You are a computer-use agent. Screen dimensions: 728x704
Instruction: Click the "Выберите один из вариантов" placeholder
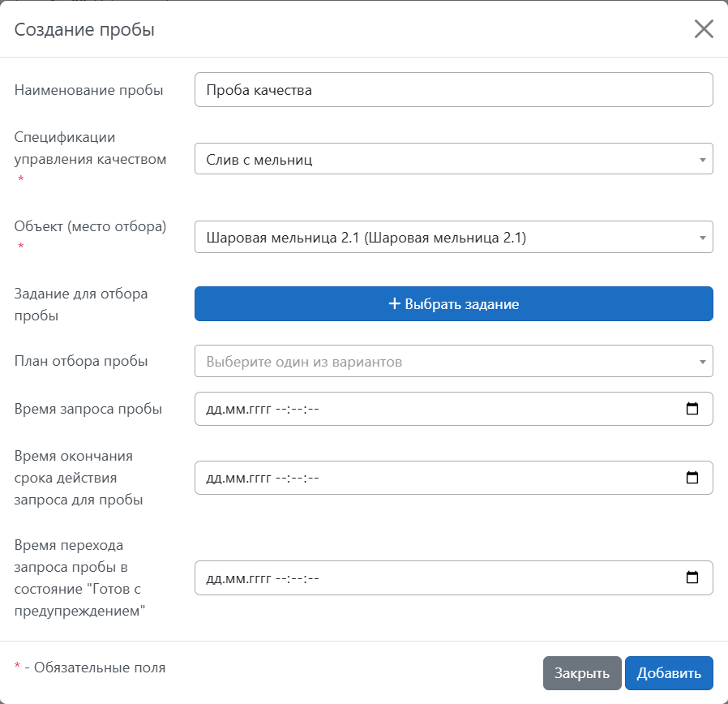coord(304,362)
